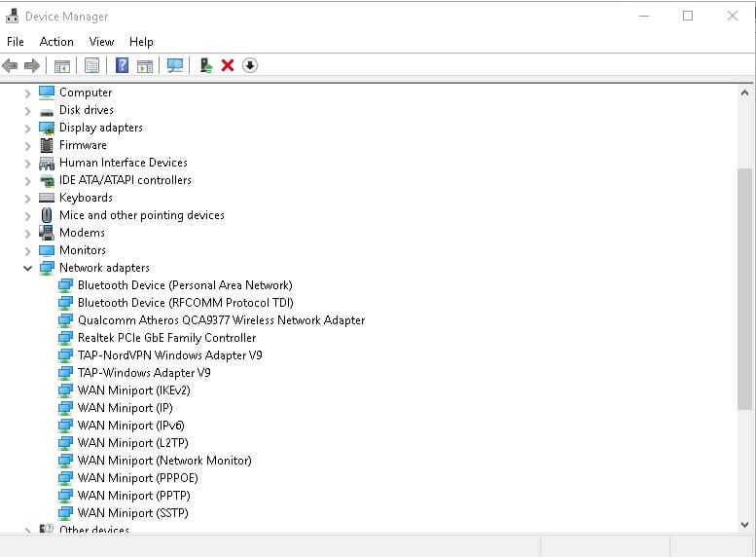Click the Monitors category icon

click(x=47, y=250)
